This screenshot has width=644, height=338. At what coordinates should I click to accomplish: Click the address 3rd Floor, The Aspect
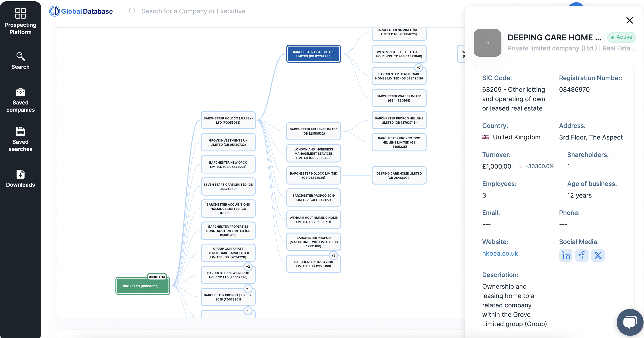(591, 137)
